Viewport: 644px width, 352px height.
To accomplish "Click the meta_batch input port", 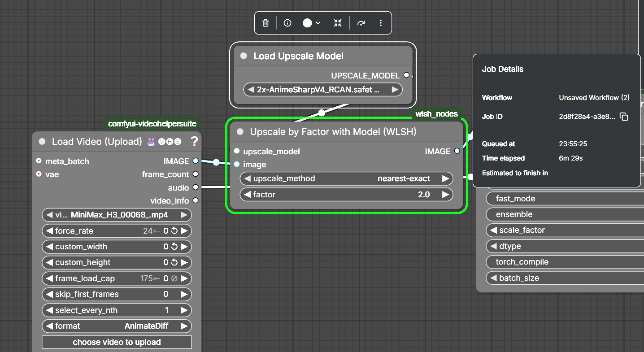I will tap(39, 161).
